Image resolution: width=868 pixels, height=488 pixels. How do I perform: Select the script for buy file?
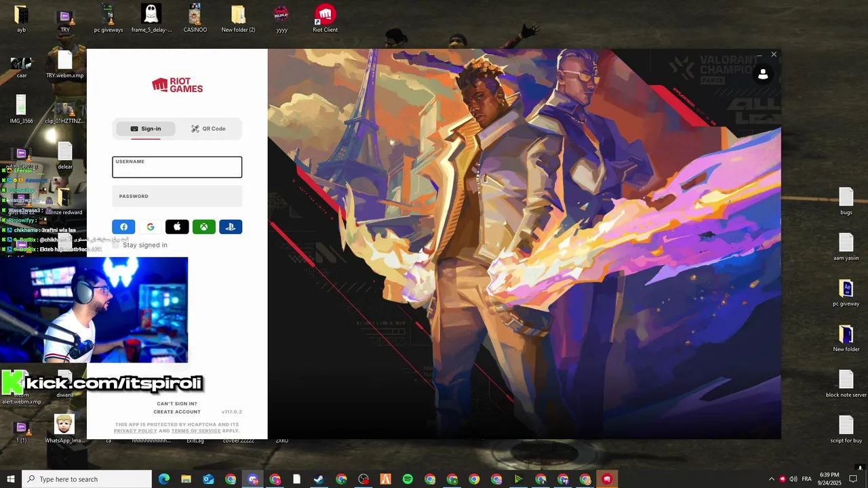pos(846,429)
